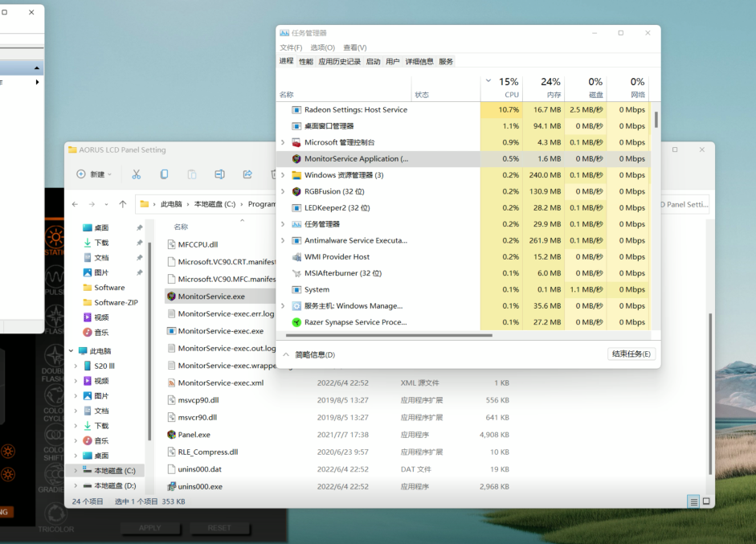Expand the RGBFusion (32 位) process group

(283, 191)
